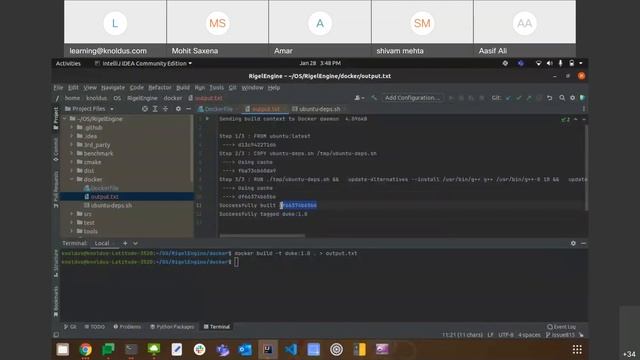Open the TODO tool window
The height and width of the screenshot is (360, 640).
click(x=95, y=327)
